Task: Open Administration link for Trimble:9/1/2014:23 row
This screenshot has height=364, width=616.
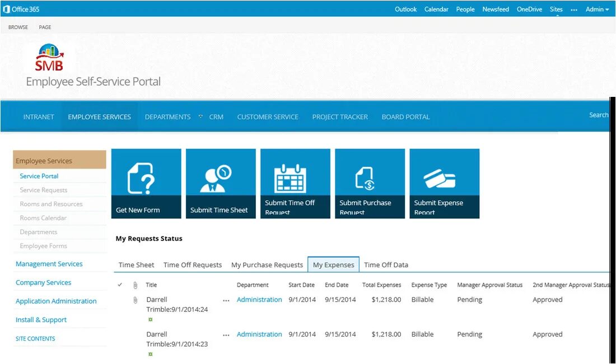Action: click(259, 334)
